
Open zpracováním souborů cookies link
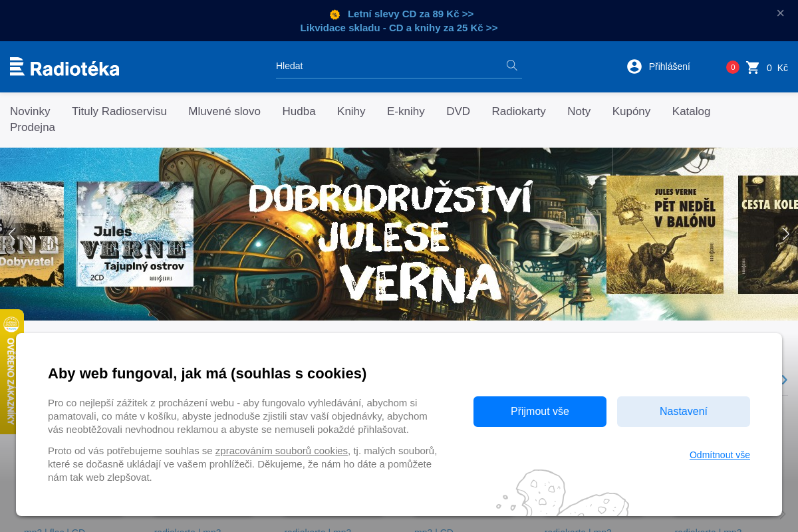pyautogui.click(x=281, y=450)
